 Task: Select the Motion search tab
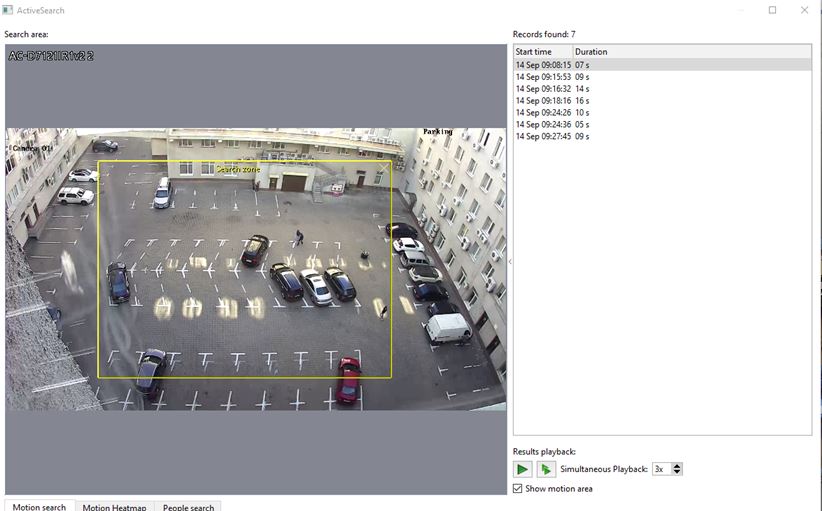point(39,507)
